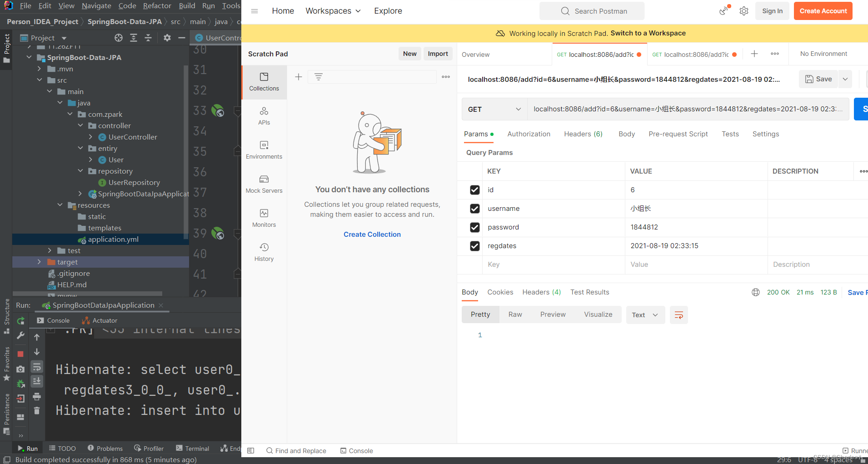Image resolution: width=868 pixels, height=464 pixels.
Task: Open the Navigate menu in IDEA
Action: (x=96, y=5)
